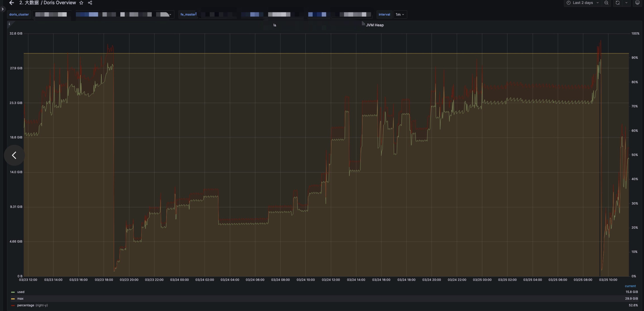Viewport: 644px width, 311px height.
Task: Expand the collapsed sidebar chevron
Action: tap(2, 9)
